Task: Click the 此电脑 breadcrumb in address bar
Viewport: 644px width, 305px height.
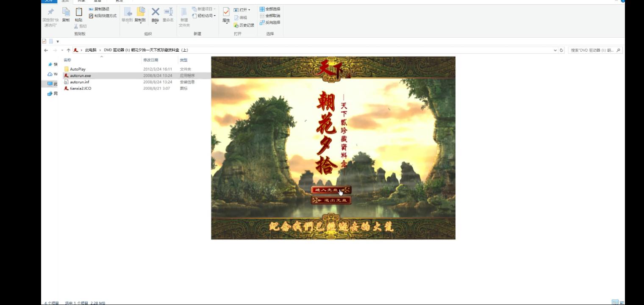Action: pyautogui.click(x=91, y=50)
